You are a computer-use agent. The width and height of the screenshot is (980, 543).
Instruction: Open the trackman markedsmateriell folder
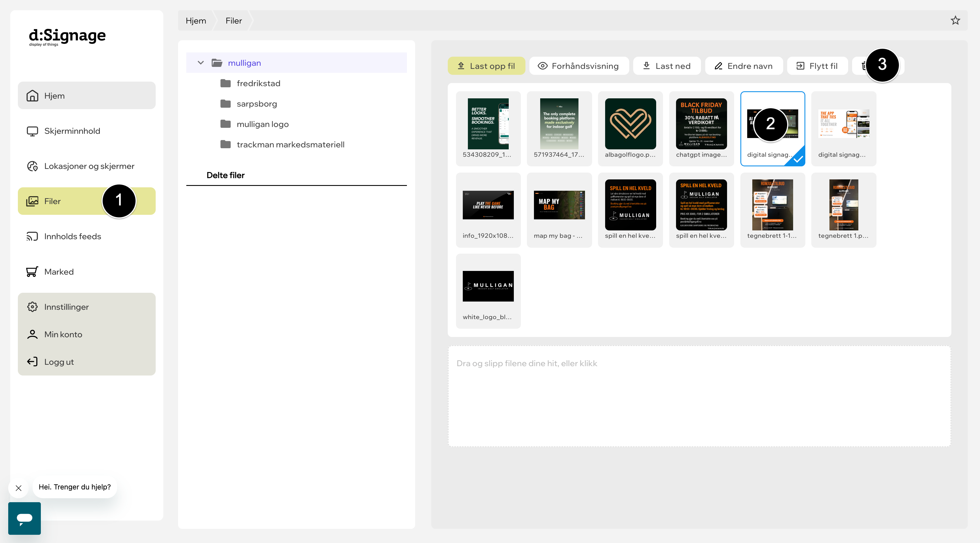291,145
